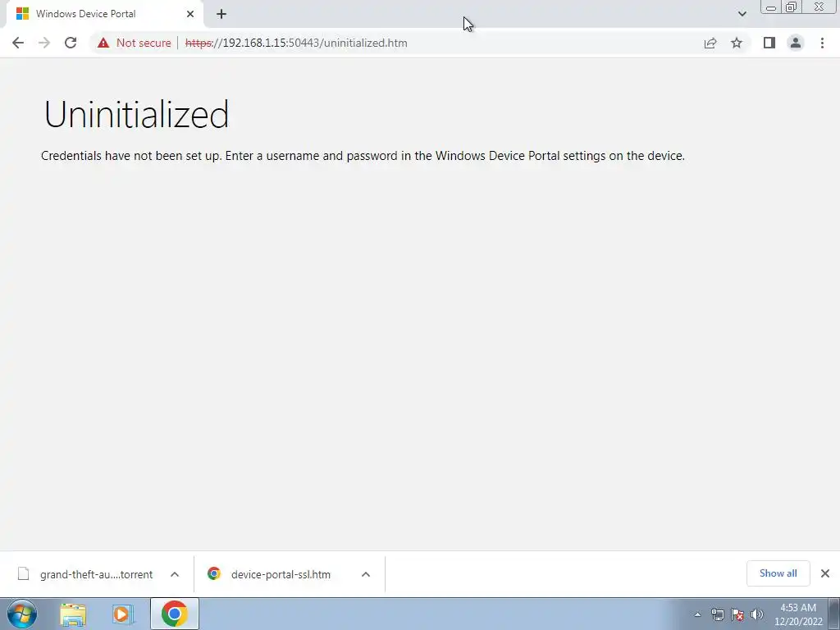Image resolution: width=840 pixels, height=630 pixels.
Task: Open the Windows Start menu
Action: pos(22,614)
